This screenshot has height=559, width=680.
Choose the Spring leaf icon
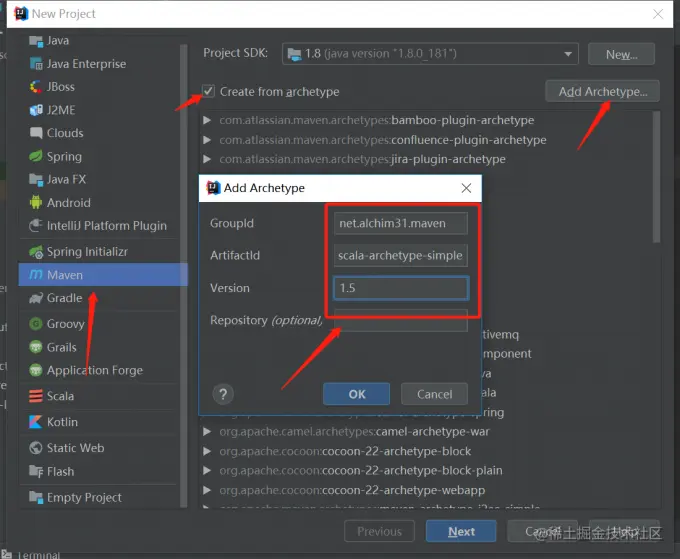click(x=36, y=156)
